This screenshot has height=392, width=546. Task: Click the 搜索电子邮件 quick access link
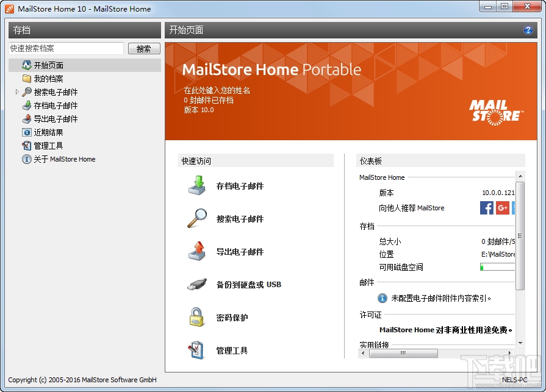tap(240, 219)
